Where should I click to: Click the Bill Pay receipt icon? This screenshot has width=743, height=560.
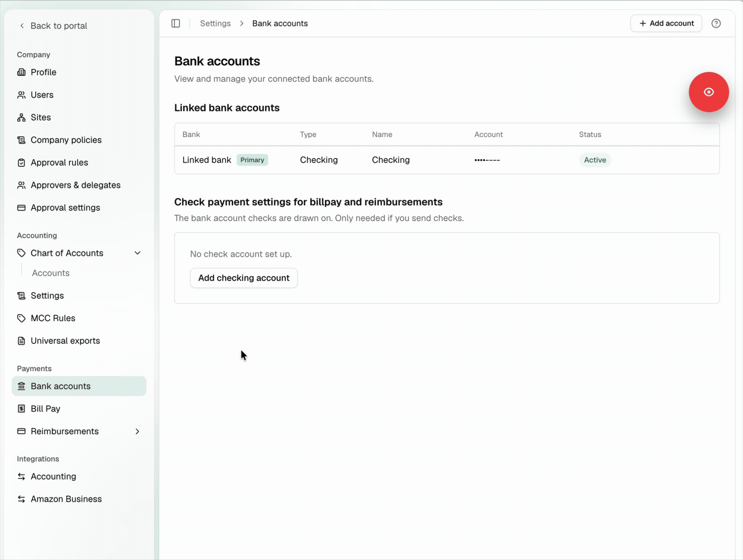click(22, 409)
